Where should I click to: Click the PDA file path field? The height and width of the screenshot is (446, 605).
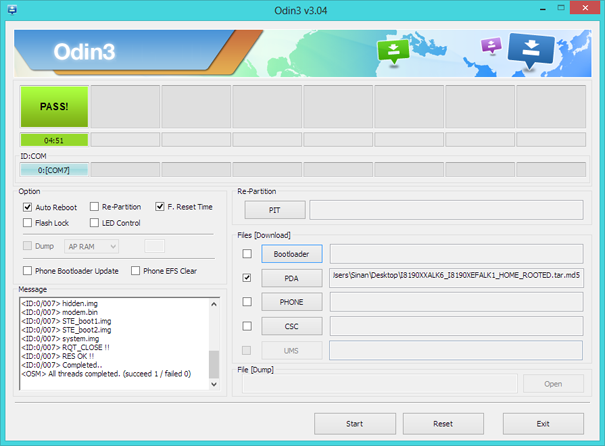click(x=456, y=278)
